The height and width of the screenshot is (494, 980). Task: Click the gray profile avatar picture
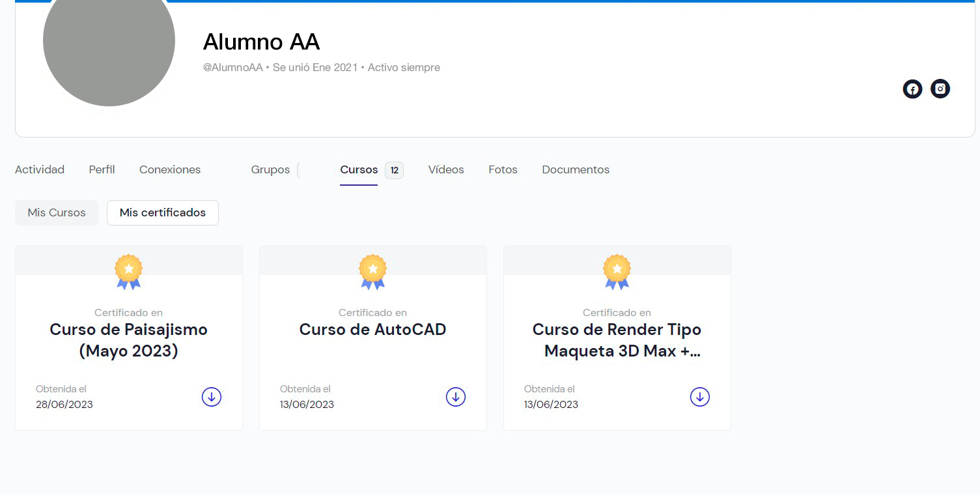(109, 40)
